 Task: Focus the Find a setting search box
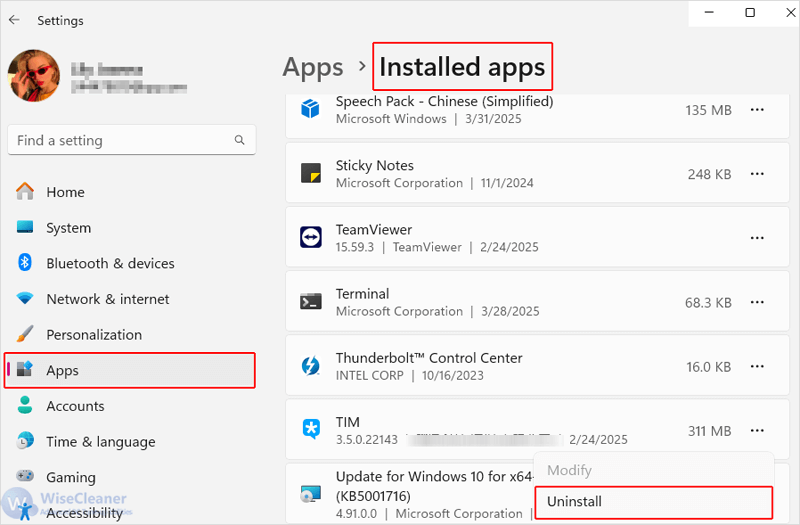coord(132,140)
